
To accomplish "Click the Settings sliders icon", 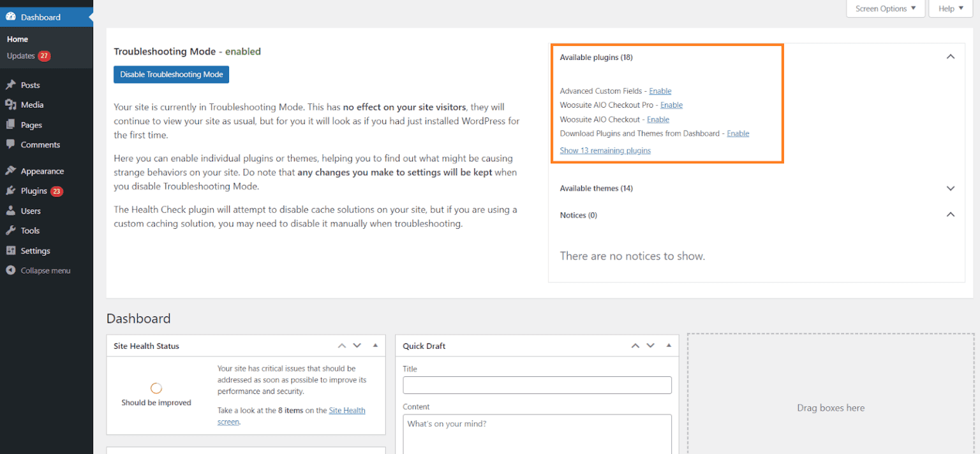I will point(11,250).
